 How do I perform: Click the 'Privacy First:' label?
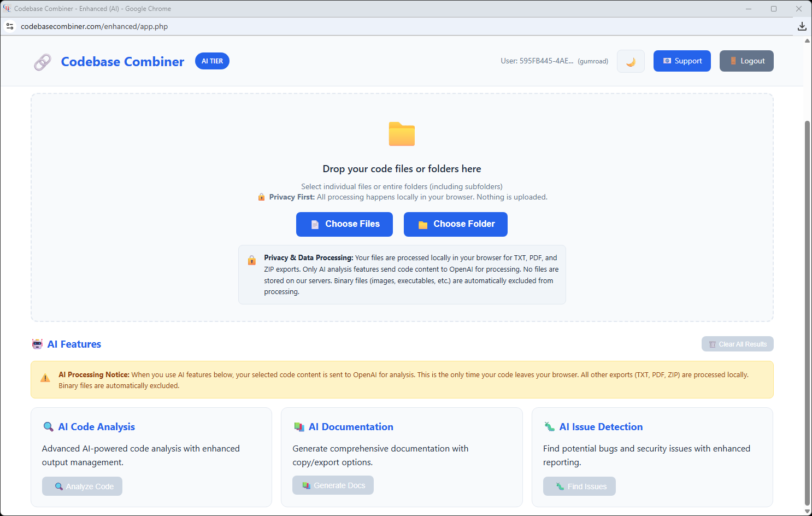tap(292, 197)
